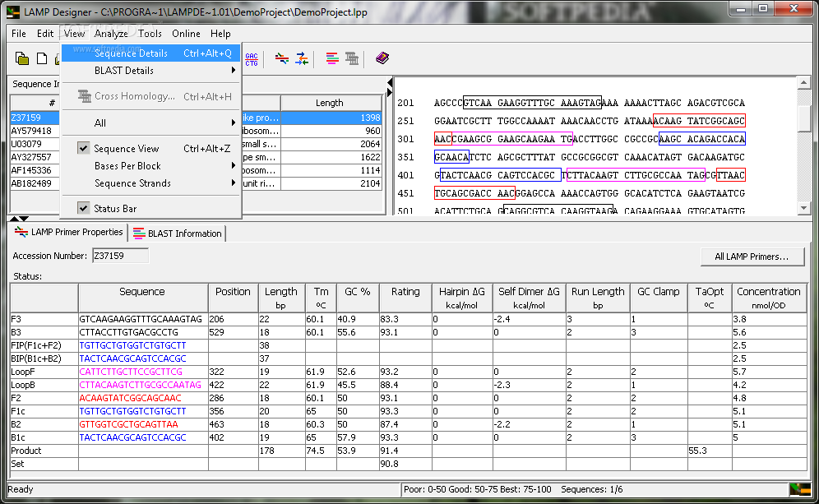
Task: Click the multi-arrow primer set toolbar icon
Action: coord(302,58)
